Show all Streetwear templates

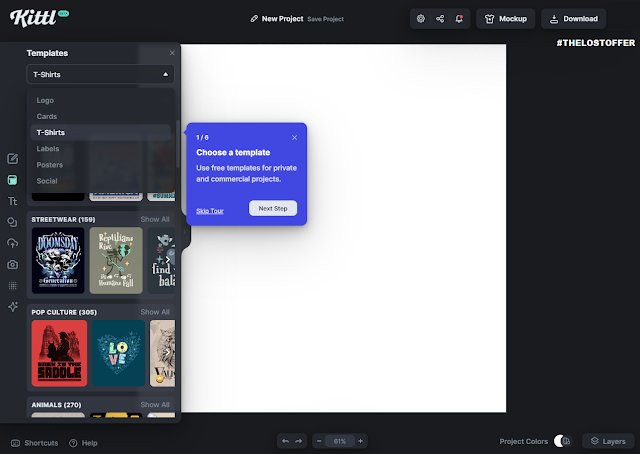pos(155,219)
